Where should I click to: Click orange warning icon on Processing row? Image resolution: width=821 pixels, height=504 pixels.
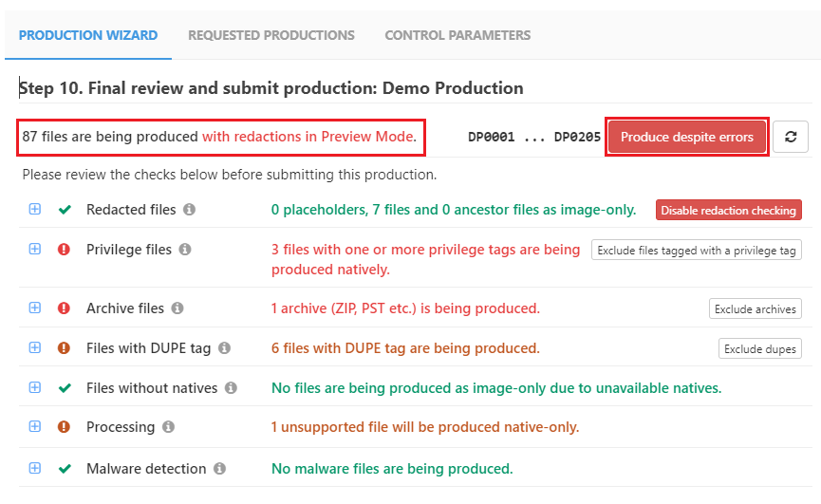click(x=64, y=426)
